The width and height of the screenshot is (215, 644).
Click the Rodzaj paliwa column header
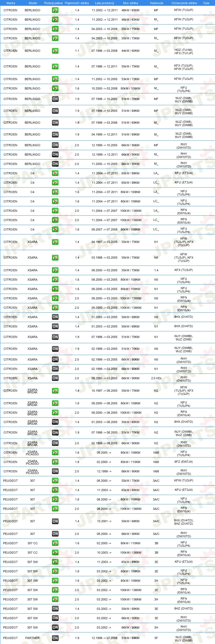pos(53,3)
